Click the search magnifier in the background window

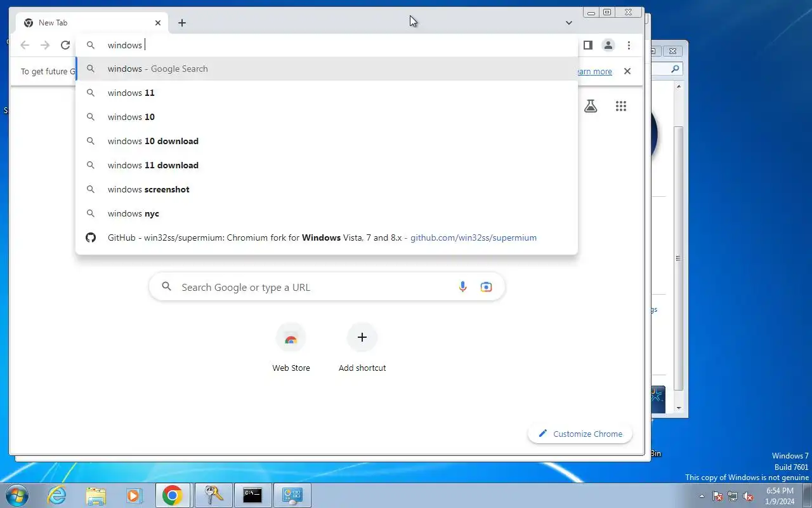pos(675,69)
